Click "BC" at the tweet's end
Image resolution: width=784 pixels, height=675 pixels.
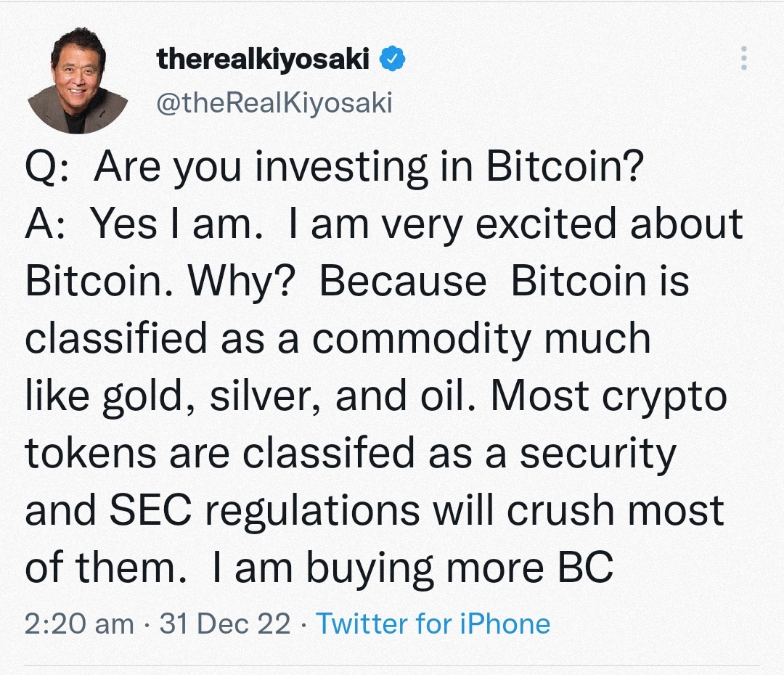point(584,568)
